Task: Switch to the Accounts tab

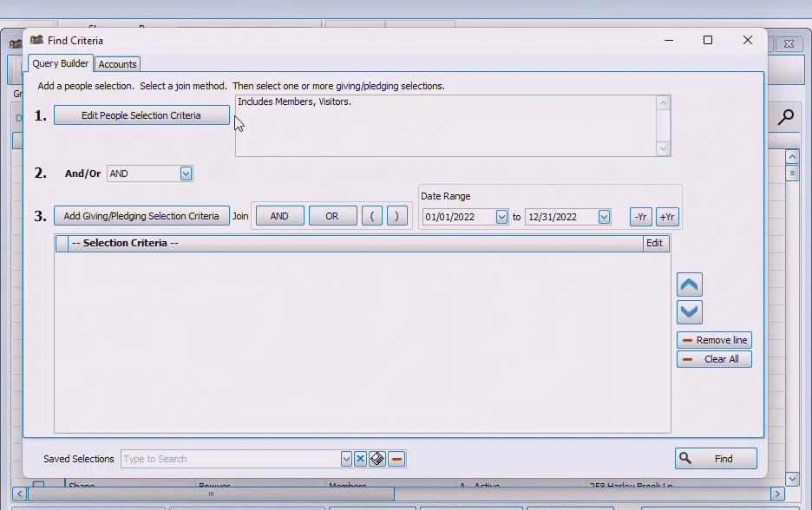Action: click(117, 64)
